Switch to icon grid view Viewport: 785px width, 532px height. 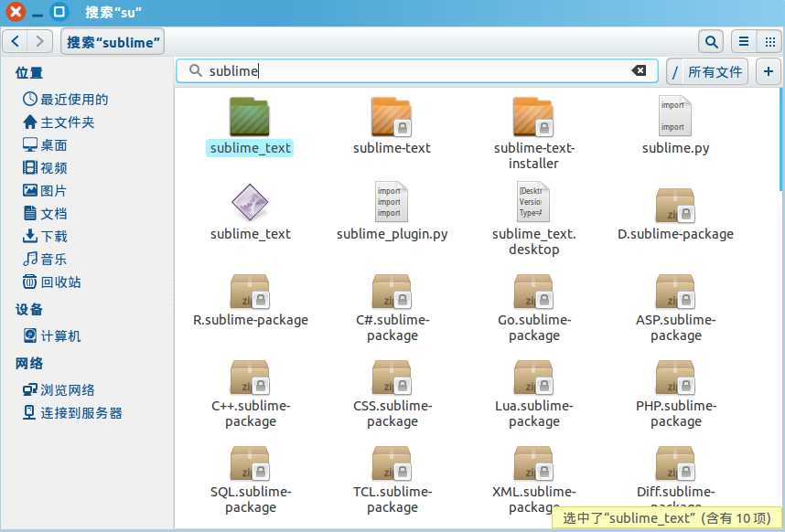[769, 41]
